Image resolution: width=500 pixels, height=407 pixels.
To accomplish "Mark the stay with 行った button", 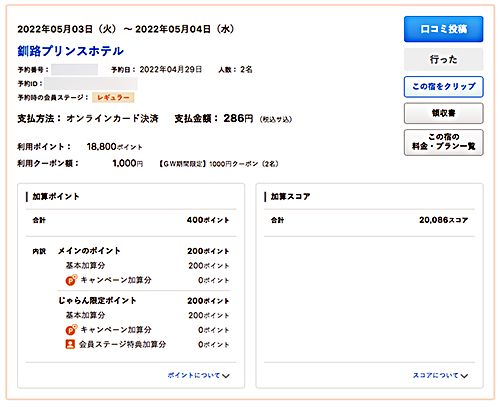I will coord(444,59).
